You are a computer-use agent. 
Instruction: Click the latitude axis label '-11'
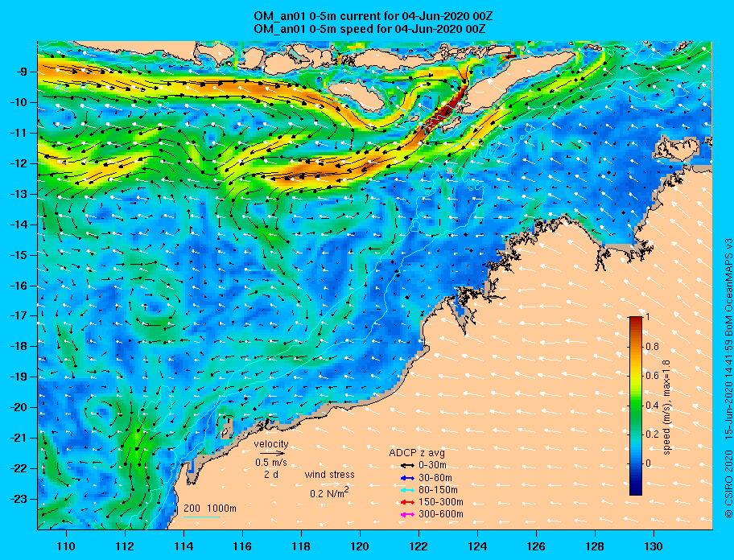tap(19, 133)
